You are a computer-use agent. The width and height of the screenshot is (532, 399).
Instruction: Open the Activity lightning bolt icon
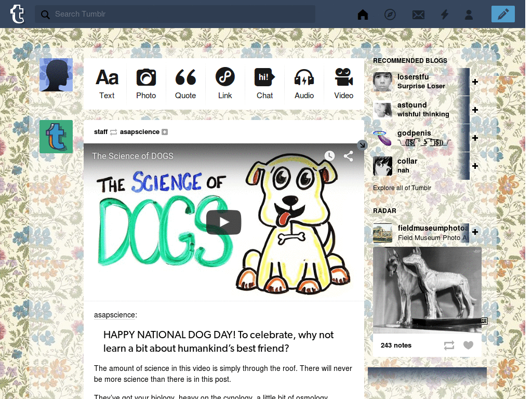(445, 14)
